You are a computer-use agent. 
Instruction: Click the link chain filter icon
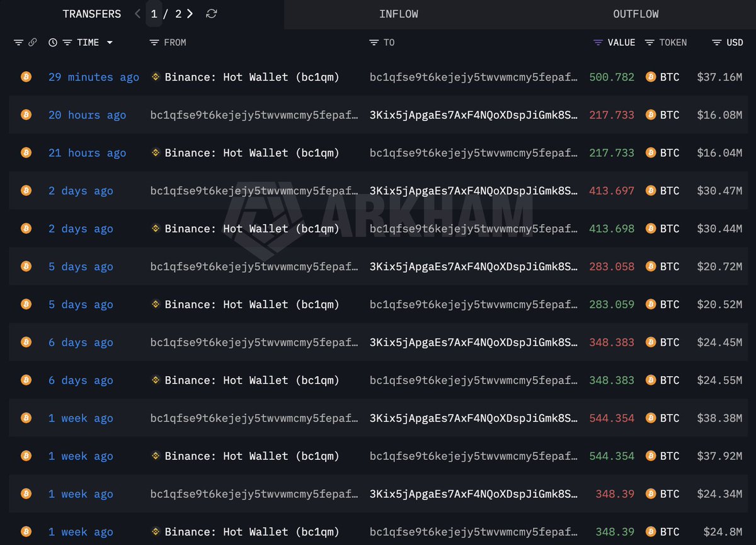coord(33,42)
